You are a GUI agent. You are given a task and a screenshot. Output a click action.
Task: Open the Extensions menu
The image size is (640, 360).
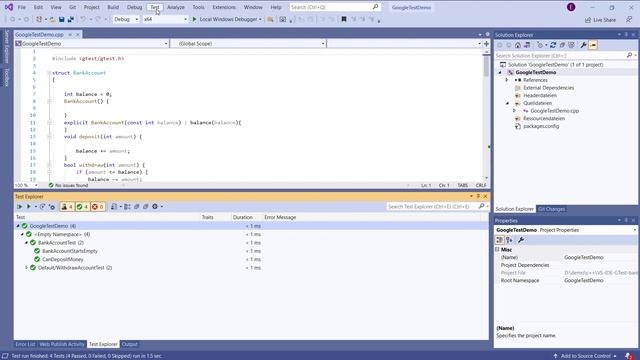(x=224, y=7)
